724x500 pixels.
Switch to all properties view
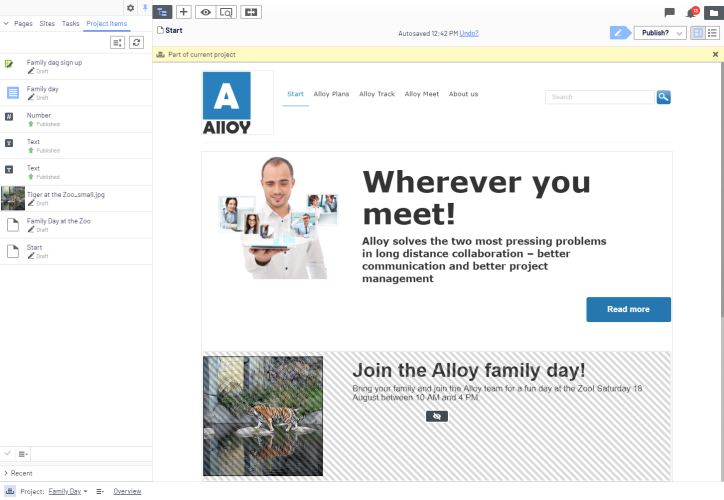(713, 33)
